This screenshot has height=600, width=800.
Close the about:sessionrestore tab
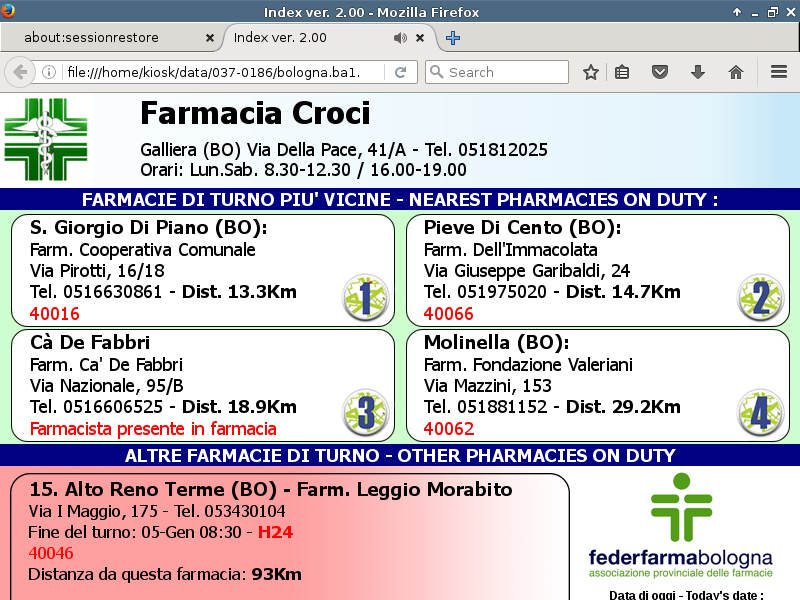click(x=210, y=38)
